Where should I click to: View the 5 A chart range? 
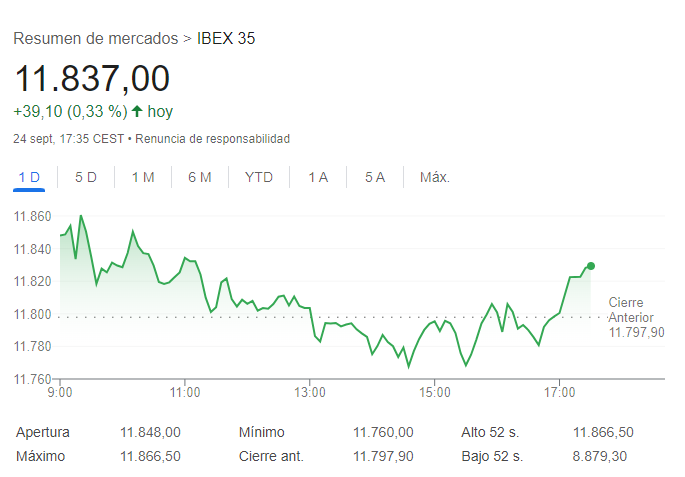pos(375,177)
